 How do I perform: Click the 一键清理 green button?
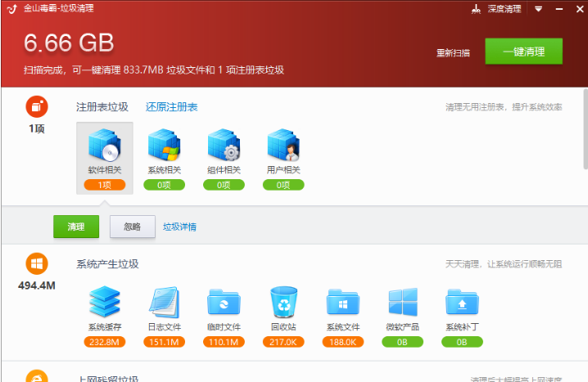click(x=523, y=52)
